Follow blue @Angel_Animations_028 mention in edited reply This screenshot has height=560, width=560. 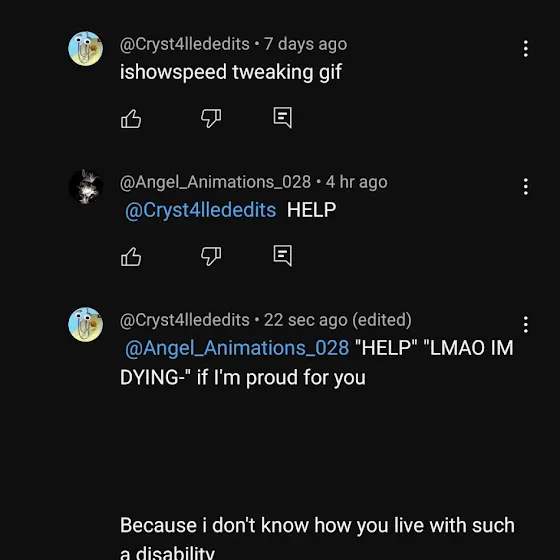click(x=237, y=348)
